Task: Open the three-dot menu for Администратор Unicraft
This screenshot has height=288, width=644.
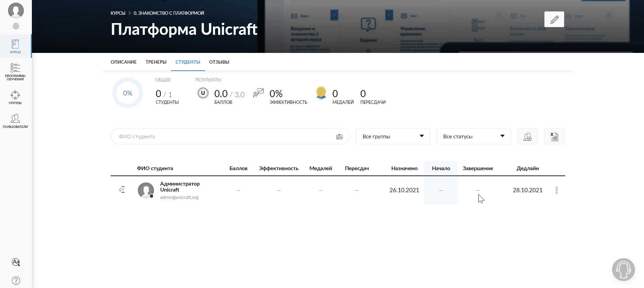Action: click(556, 190)
